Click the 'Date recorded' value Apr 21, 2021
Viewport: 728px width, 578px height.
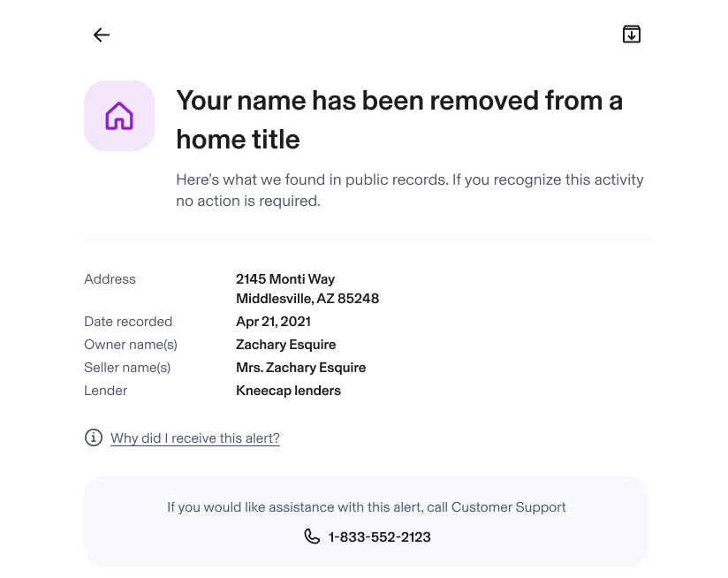[x=273, y=321]
